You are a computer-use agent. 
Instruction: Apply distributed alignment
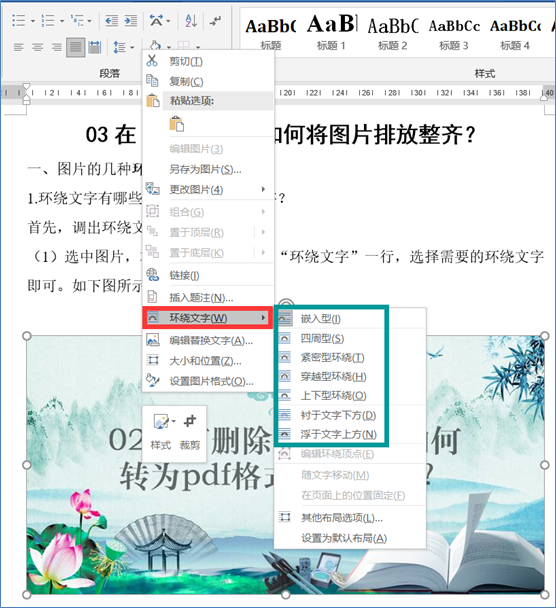coord(95,47)
